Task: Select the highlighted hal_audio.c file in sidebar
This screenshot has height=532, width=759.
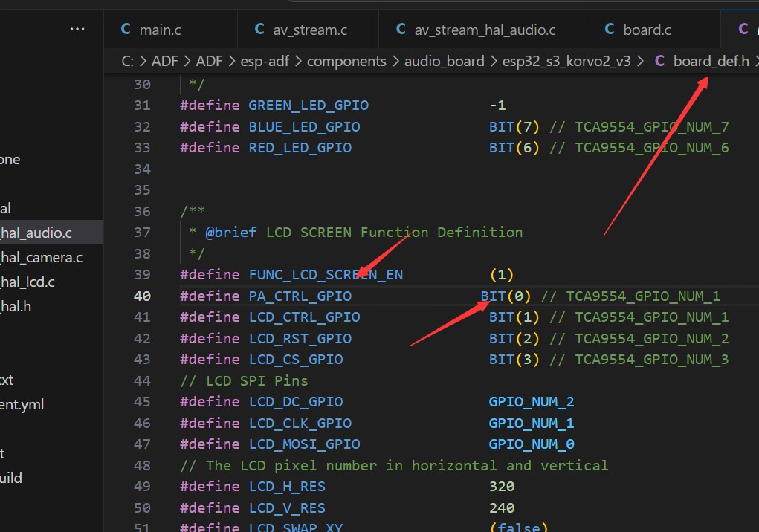Action: coord(36,233)
